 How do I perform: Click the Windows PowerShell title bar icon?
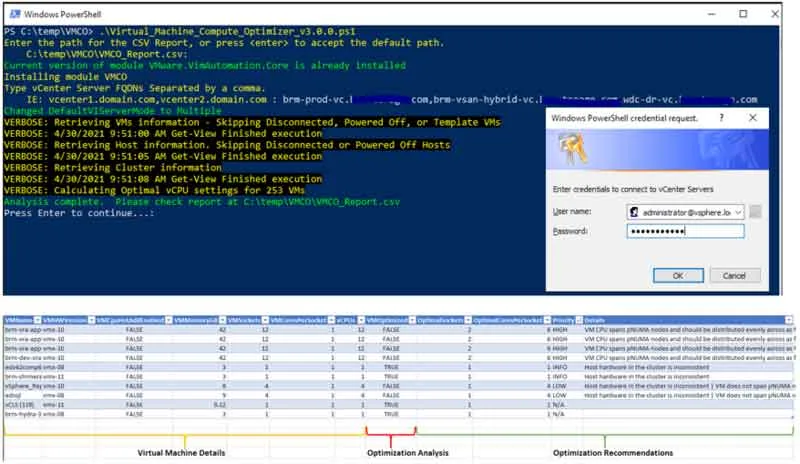point(15,14)
